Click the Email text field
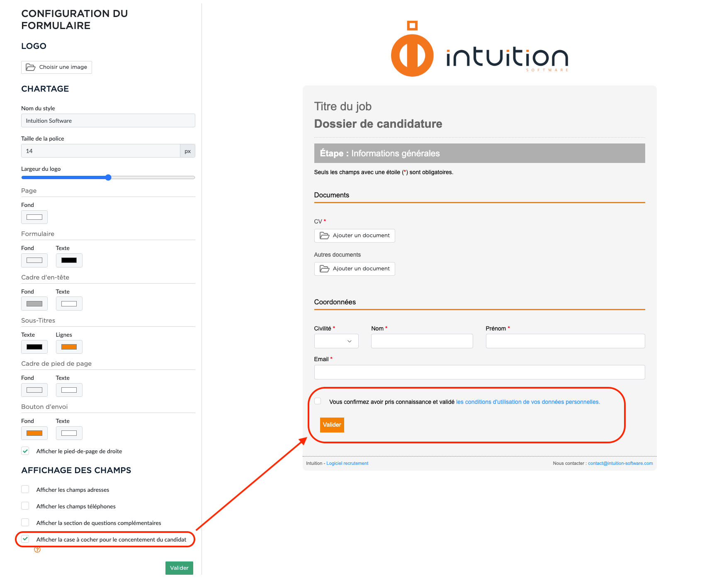This screenshot has height=588, width=719. pos(480,372)
